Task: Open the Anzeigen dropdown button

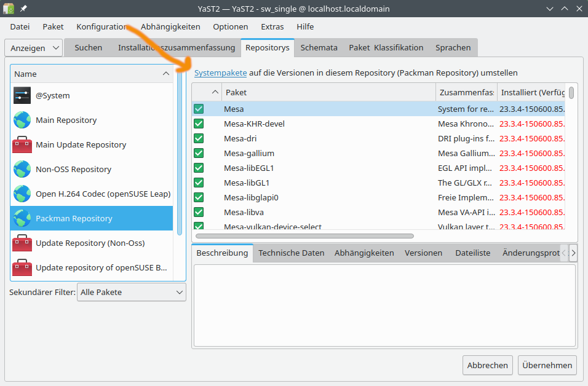Action: [34, 47]
